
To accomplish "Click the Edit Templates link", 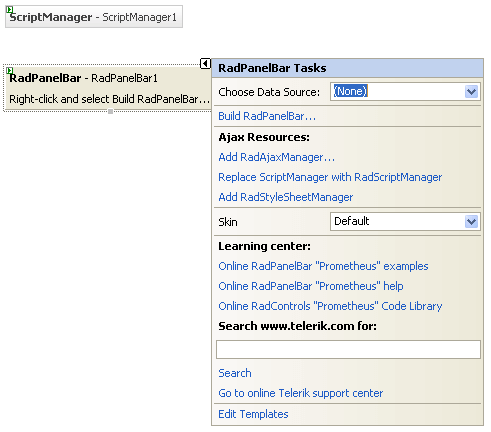I will pyautogui.click(x=253, y=414).
